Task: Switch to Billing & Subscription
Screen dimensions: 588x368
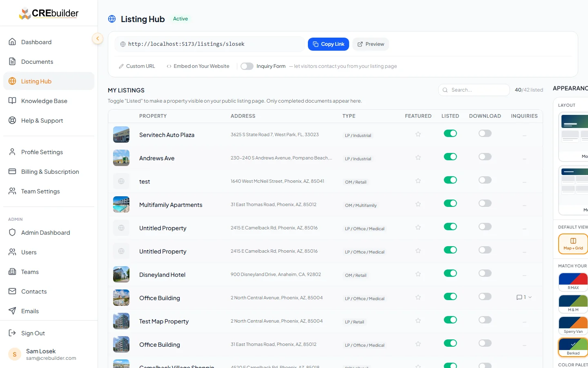Action: (50, 171)
